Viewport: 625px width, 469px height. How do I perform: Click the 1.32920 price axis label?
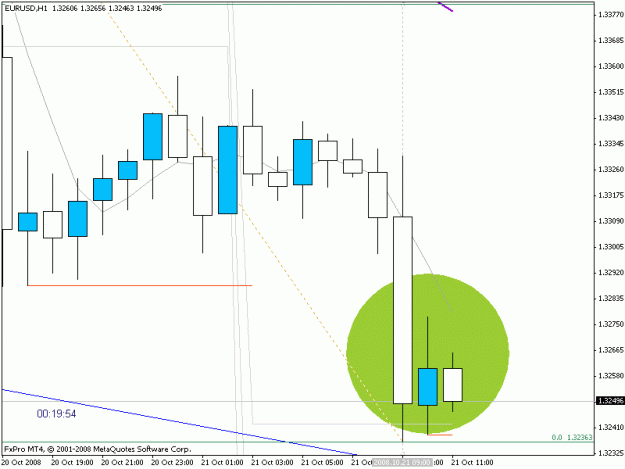coord(611,273)
